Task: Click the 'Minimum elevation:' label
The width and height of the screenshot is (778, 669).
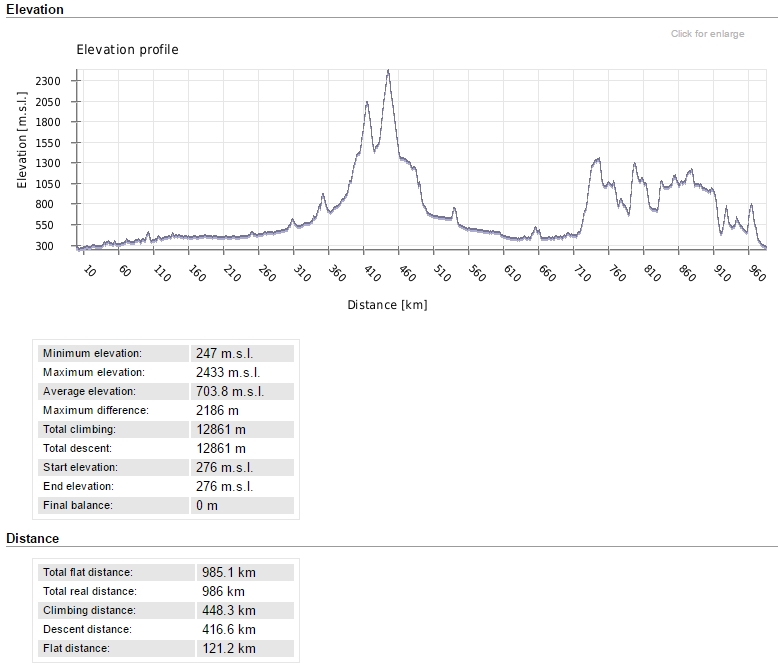Action: [92, 353]
